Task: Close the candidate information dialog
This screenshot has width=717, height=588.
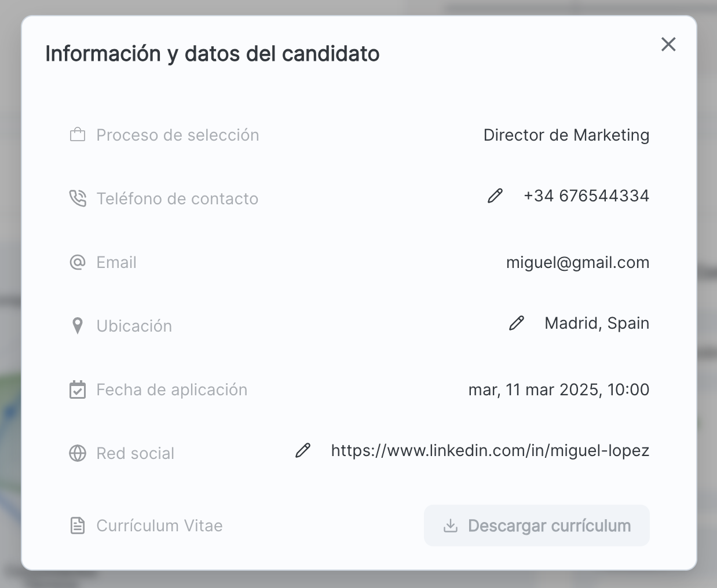Action: pos(668,45)
